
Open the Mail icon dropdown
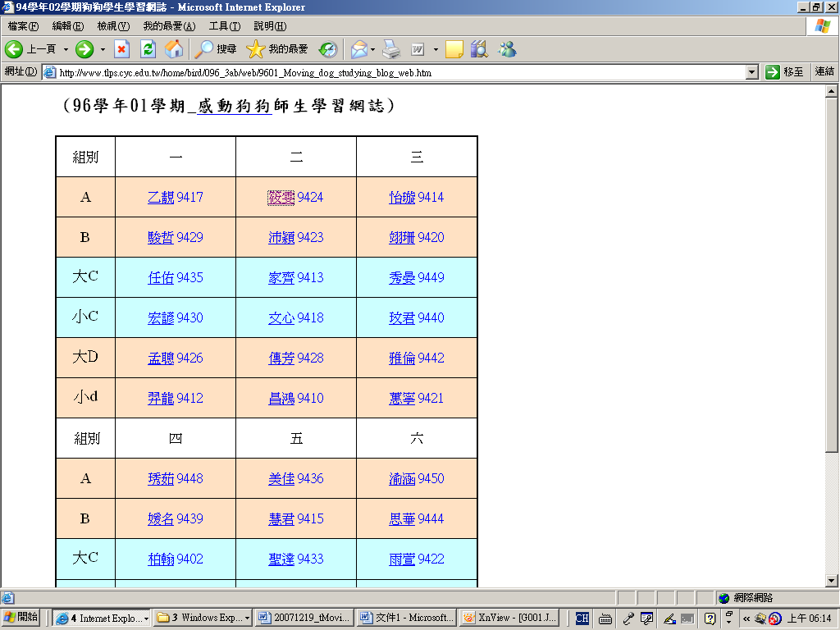[x=372, y=49]
